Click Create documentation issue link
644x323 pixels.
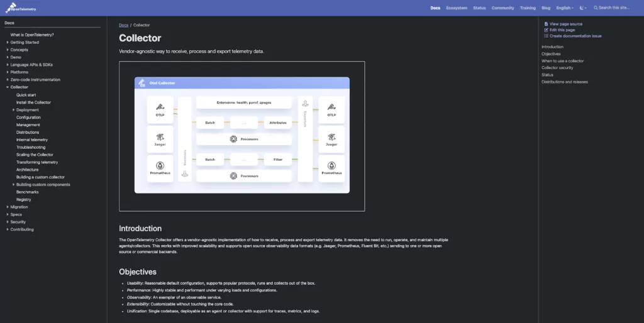(575, 36)
